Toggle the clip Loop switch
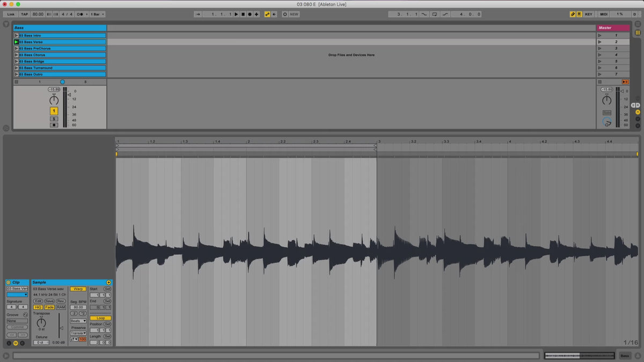Image resolution: width=644 pixels, height=362 pixels. (100, 318)
